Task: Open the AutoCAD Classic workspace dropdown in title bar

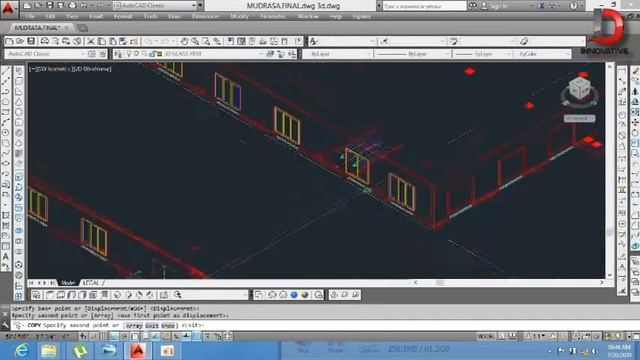Action: coord(155,5)
